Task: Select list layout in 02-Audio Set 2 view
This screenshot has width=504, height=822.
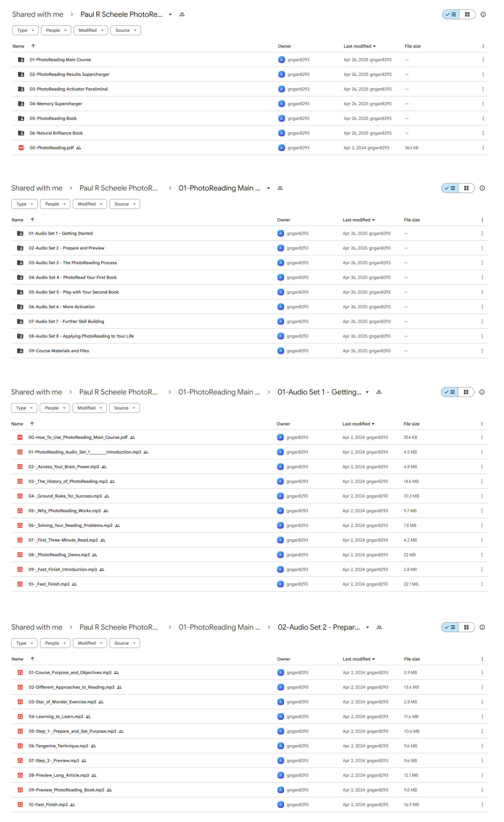Action: point(450,627)
